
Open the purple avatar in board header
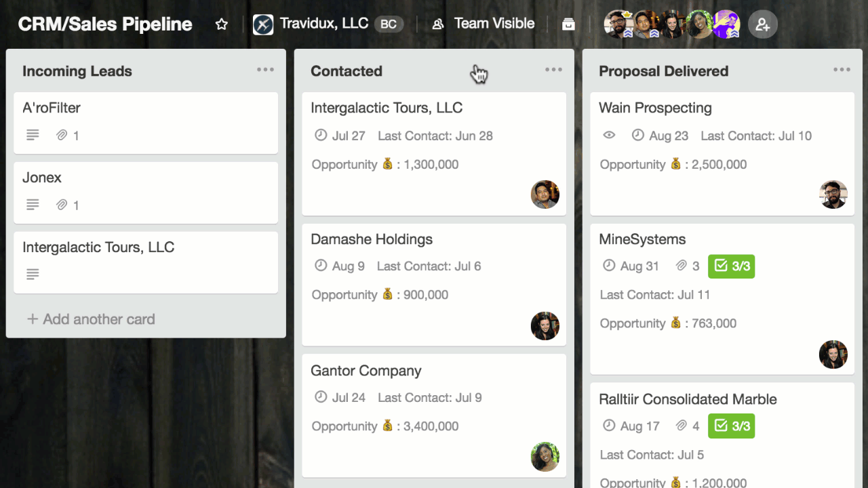726,24
